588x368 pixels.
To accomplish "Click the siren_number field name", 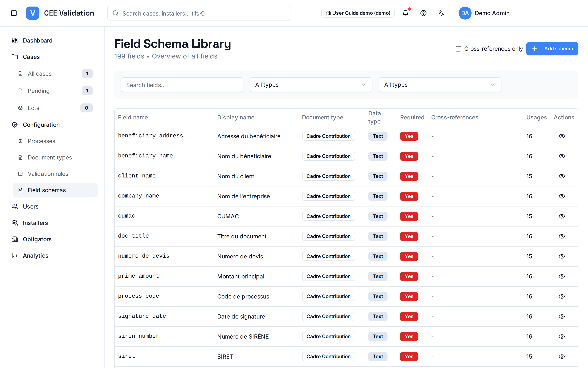I will [138, 336].
